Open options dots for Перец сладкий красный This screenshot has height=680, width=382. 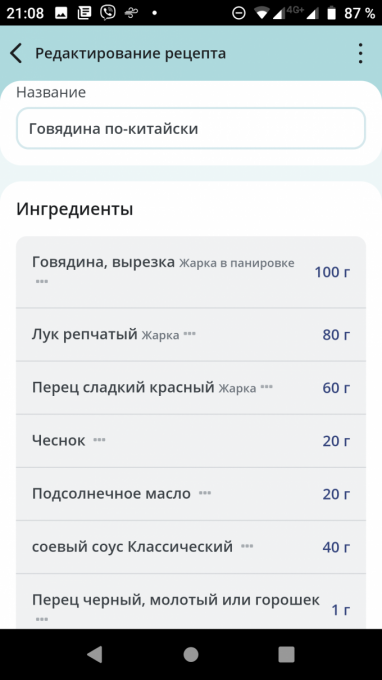(267, 387)
